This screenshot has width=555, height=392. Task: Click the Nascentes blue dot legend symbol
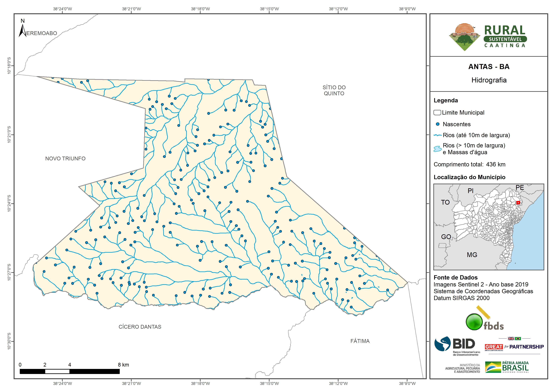click(437, 124)
